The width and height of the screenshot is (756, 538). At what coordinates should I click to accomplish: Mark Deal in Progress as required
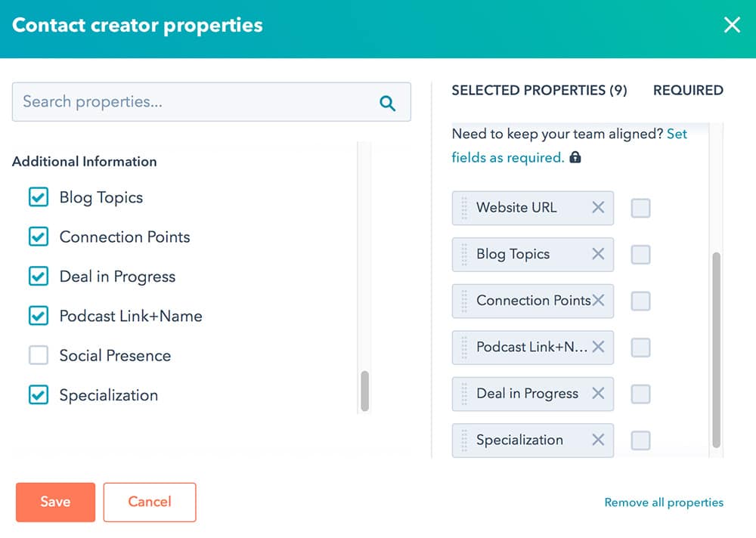(640, 394)
